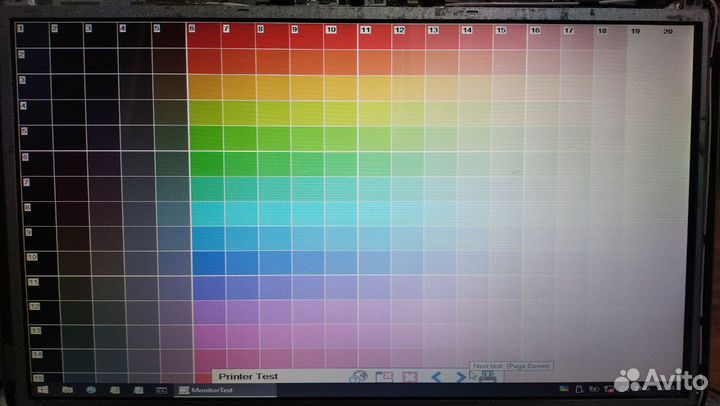The image size is (720, 406).
Task: Click the colorful system tray icon
Action: pyautogui.click(x=563, y=388)
